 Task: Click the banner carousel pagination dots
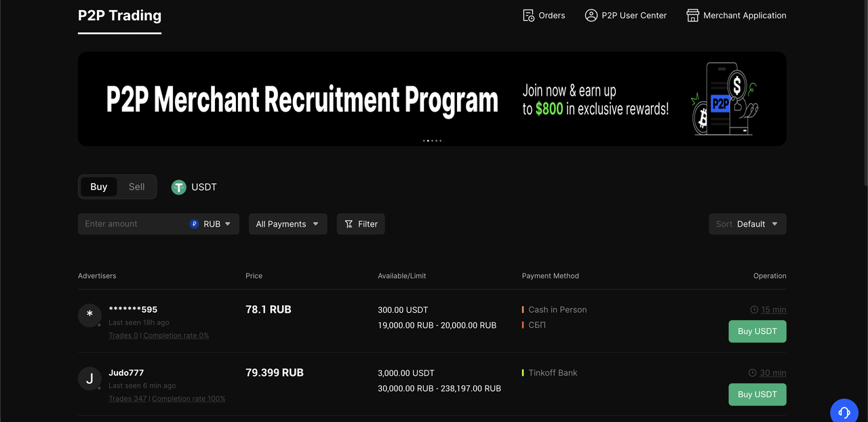pos(432,140)
